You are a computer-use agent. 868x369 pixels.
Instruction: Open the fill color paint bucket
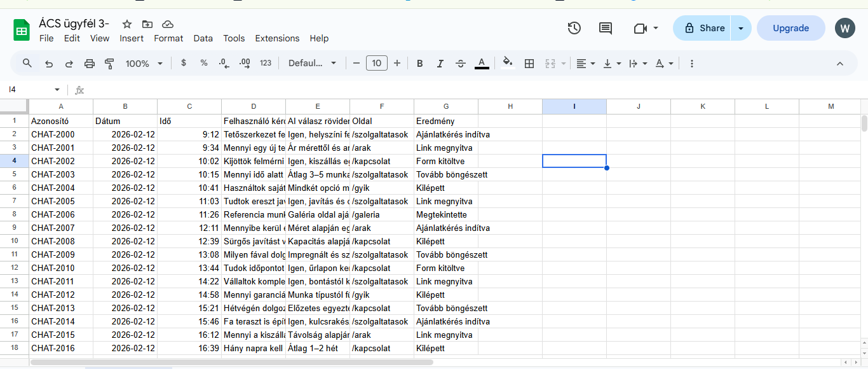click(507, 64)
